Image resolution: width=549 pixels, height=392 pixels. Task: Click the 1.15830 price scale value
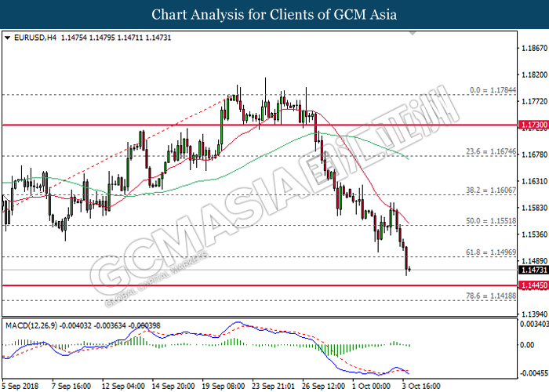[x=534, y=208]
